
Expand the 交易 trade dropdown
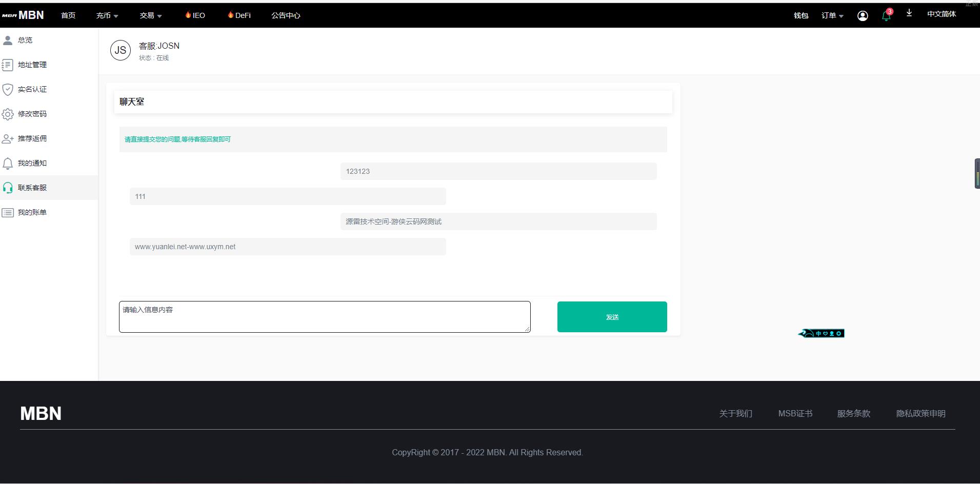tap(150, 16)
